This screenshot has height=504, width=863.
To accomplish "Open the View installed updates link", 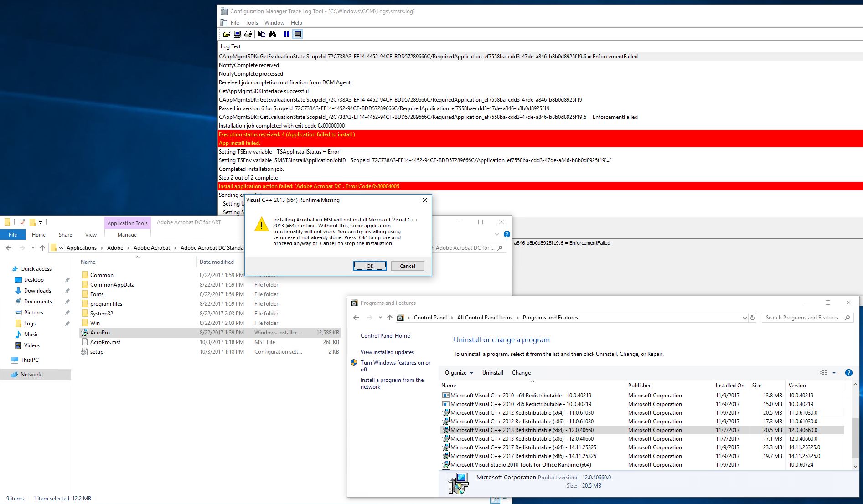I will (387, 352).
